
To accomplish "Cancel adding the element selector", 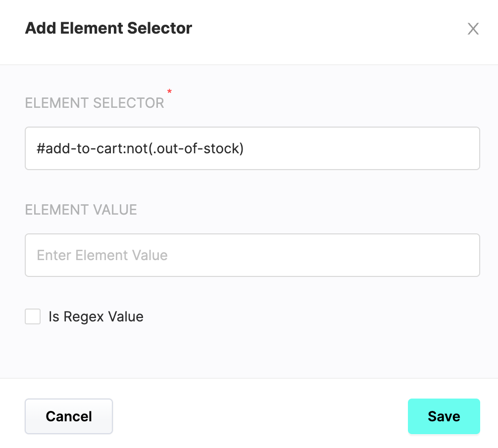I will (69, 416).
